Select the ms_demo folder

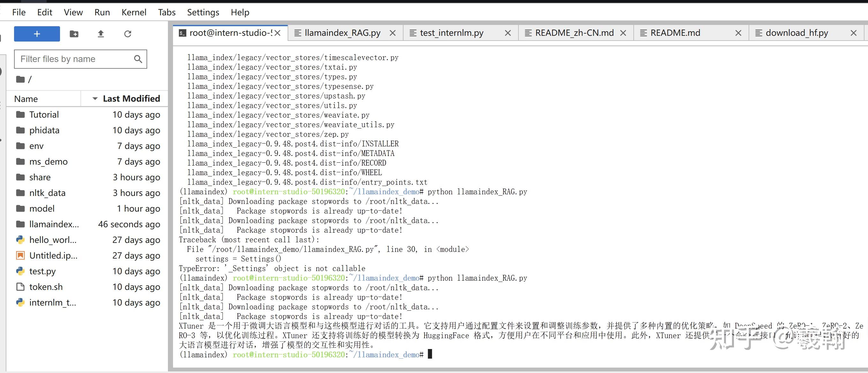pos(87,161)
